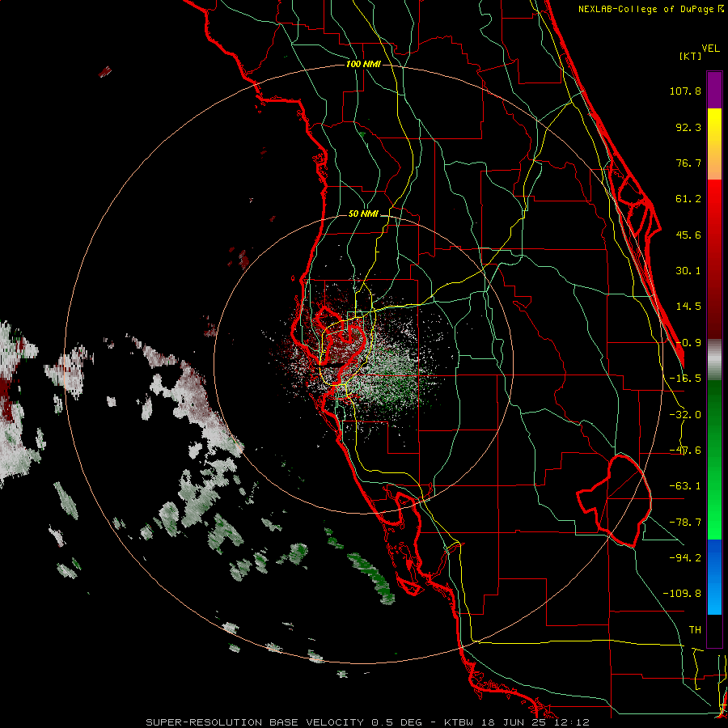Click the -47.6 value on velocity scale
This screenshot has width=728, height=728.
click(685, 451)
